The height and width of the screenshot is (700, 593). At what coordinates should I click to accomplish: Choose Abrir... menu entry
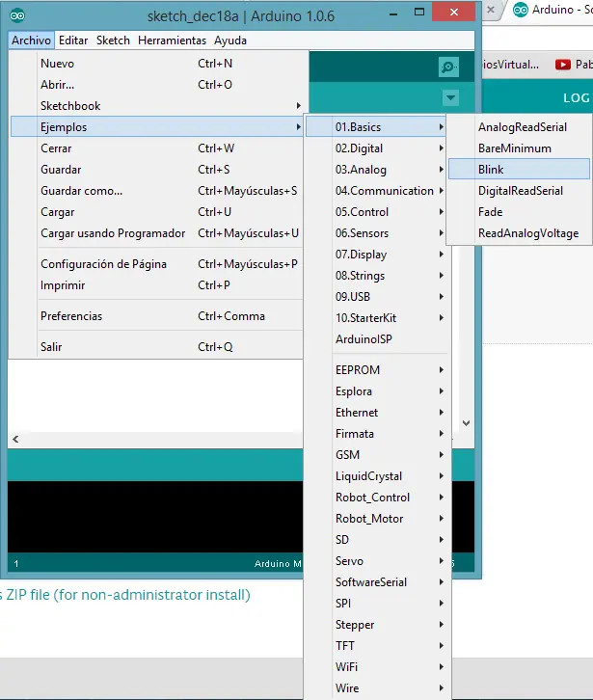click(x=157, y=85)
